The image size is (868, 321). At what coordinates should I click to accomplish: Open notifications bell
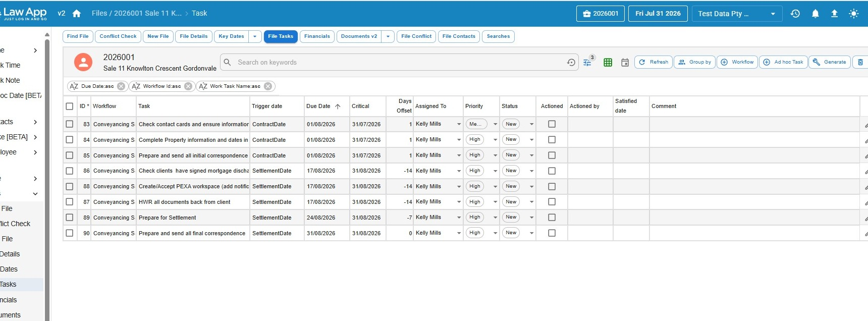815,14
